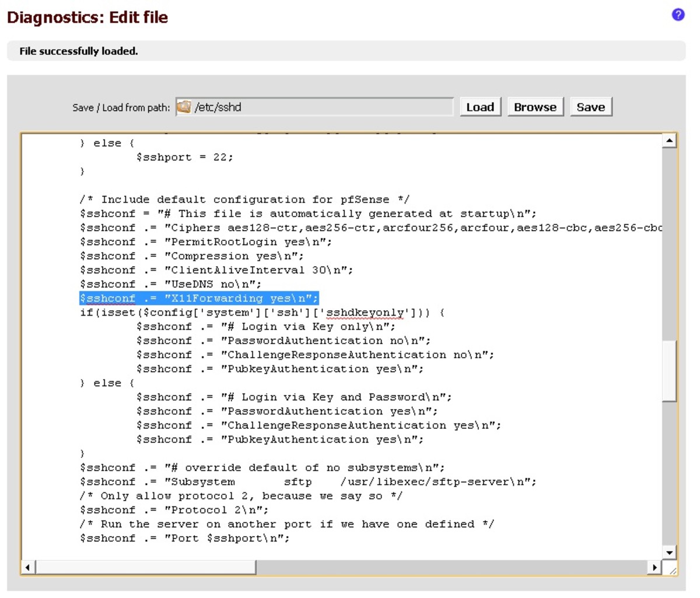Screen dimensions: 700x598
Task: Open the Browse file dialog
Action: tap(535, 107)
